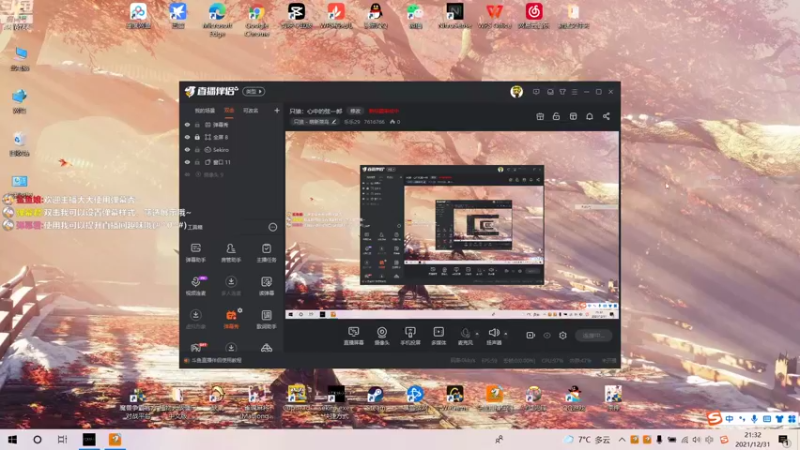800x450 pixels.
Task: Toggle visibility of 全屏 8 source
Action: (187, 137)
